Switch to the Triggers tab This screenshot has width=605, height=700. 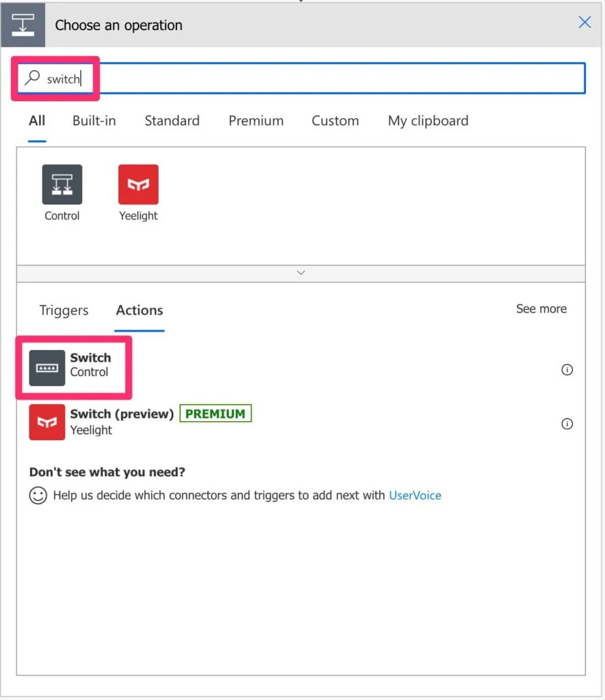click(64, 310)
